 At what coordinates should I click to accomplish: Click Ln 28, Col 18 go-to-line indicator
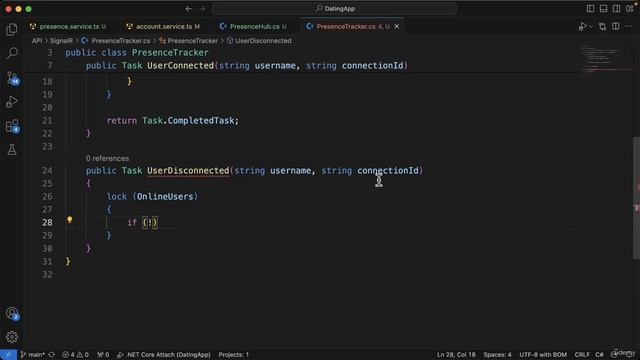[x=456, y=355]
